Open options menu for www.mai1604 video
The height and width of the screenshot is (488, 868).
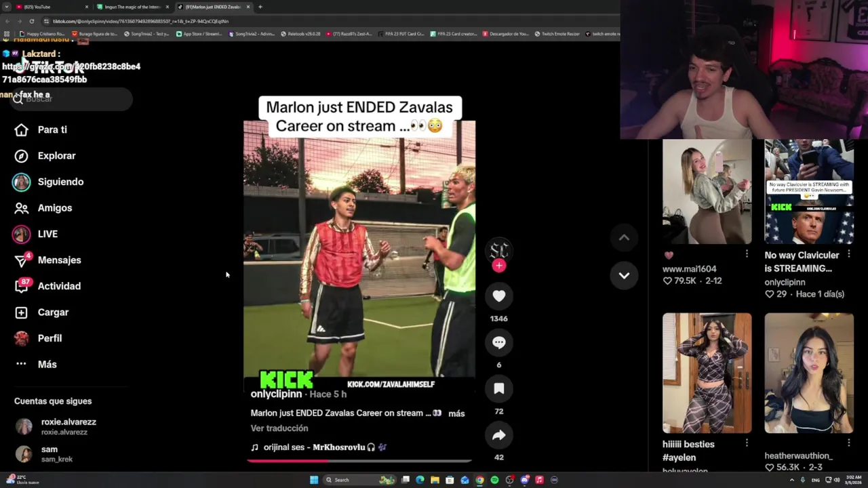tap(747, 254)
